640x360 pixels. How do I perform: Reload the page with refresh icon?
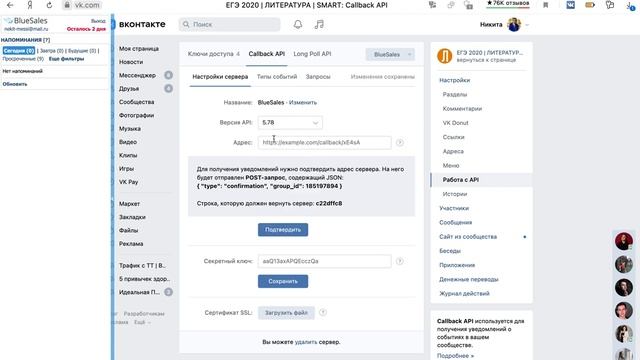(x=49, y=5)
